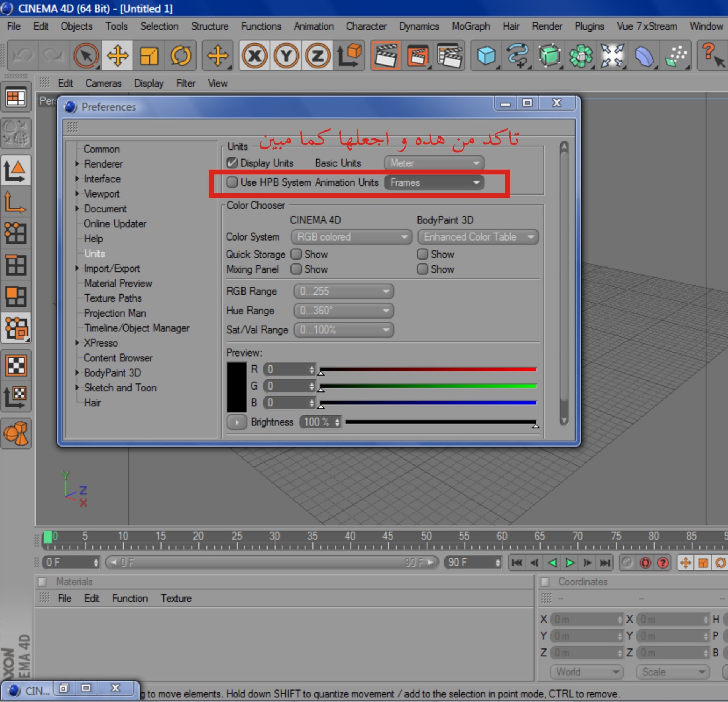Open the MoGraph menu
This screenshot has width=728, height=702.
[x=471, y=26]
